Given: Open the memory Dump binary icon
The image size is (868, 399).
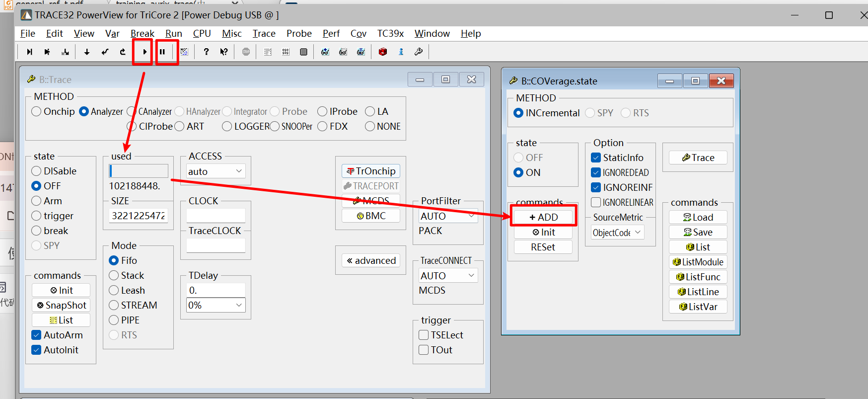Looking at the screenshot, I should pyautogui.click(x=286, y=52).
